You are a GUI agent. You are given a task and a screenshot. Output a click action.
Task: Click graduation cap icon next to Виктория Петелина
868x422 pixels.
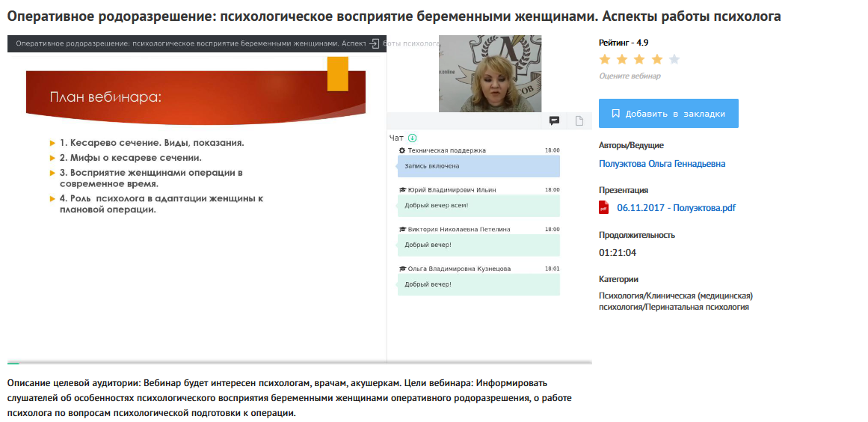[402, 230]
